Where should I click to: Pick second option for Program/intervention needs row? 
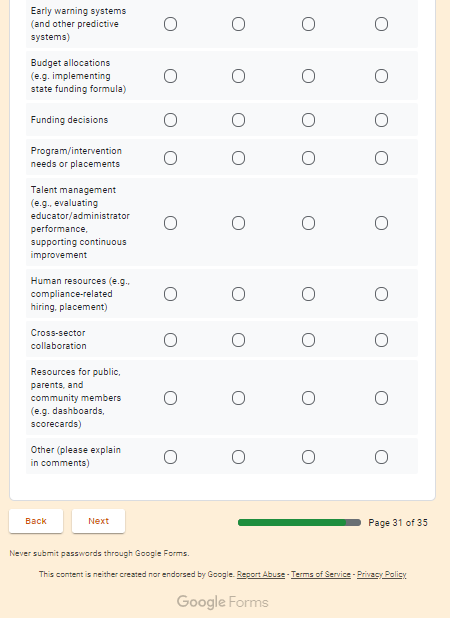point(238,158)
